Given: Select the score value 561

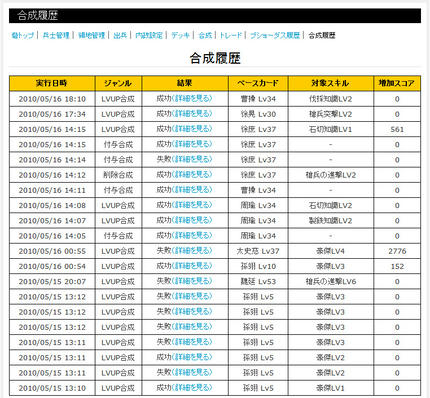Looking at the screenshot, I should coord(397,129).
